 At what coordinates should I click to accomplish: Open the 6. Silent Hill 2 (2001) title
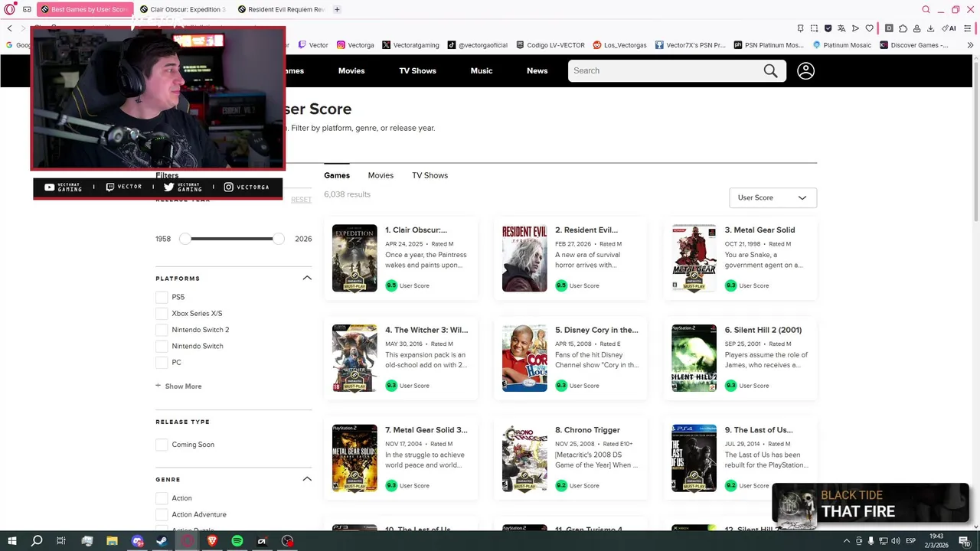(x=763, y=330)
